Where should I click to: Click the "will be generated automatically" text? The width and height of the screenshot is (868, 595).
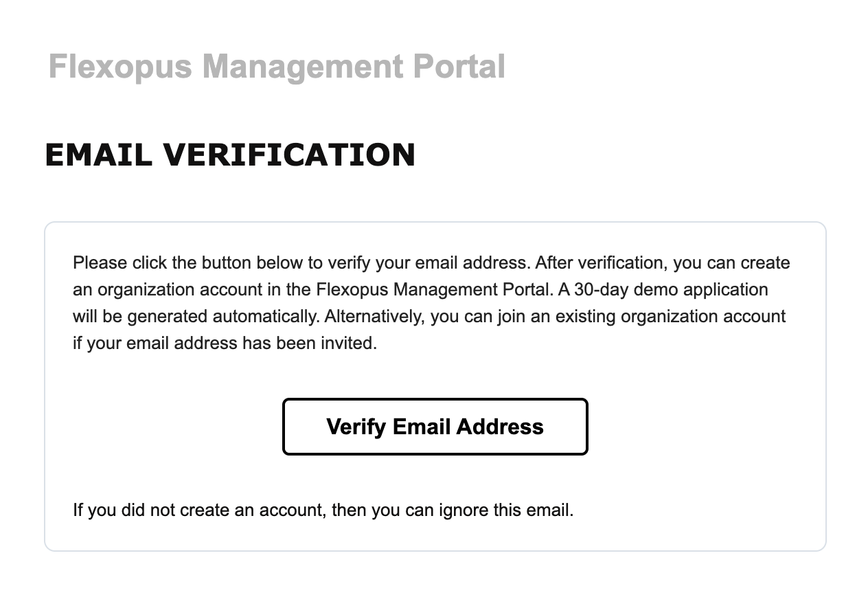pos(196,317)
